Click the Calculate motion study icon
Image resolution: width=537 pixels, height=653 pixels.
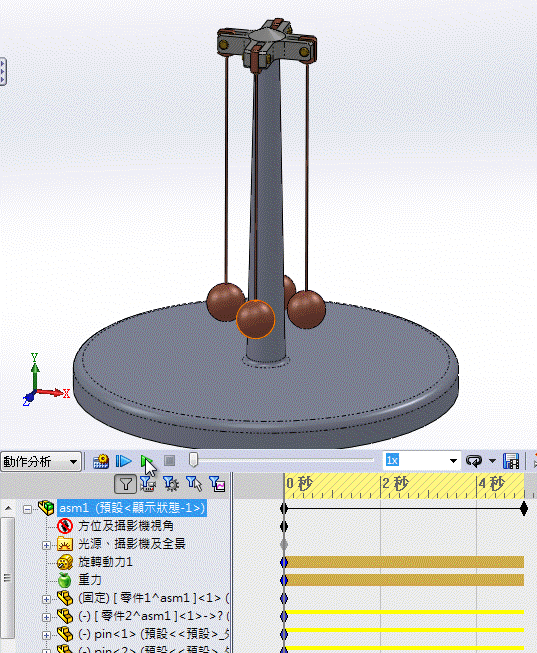point(100,461)
